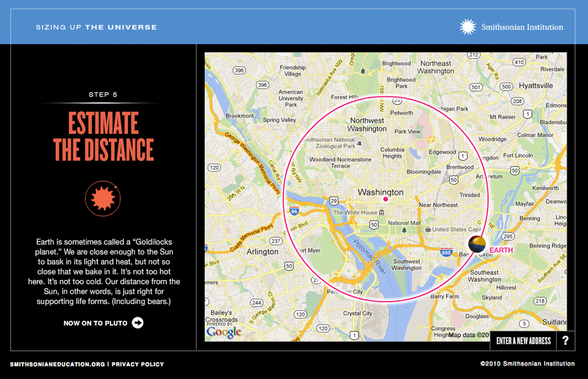Click the Smithsonian sunburst logo icon
Viewport: 588px width, 379px height.
pos(468,27)
